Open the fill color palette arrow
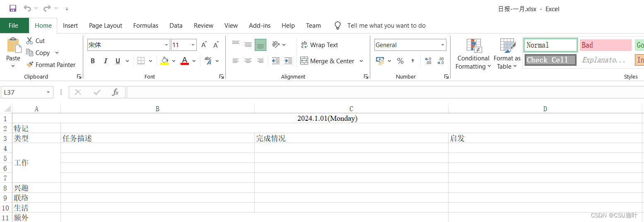 (174, 61)
